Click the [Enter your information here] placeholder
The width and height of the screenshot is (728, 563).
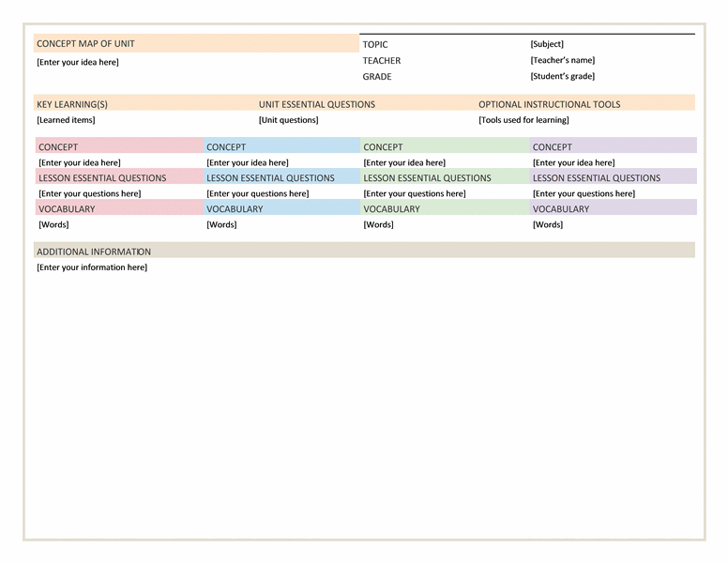pyautogui.click(x=91, y=267)
